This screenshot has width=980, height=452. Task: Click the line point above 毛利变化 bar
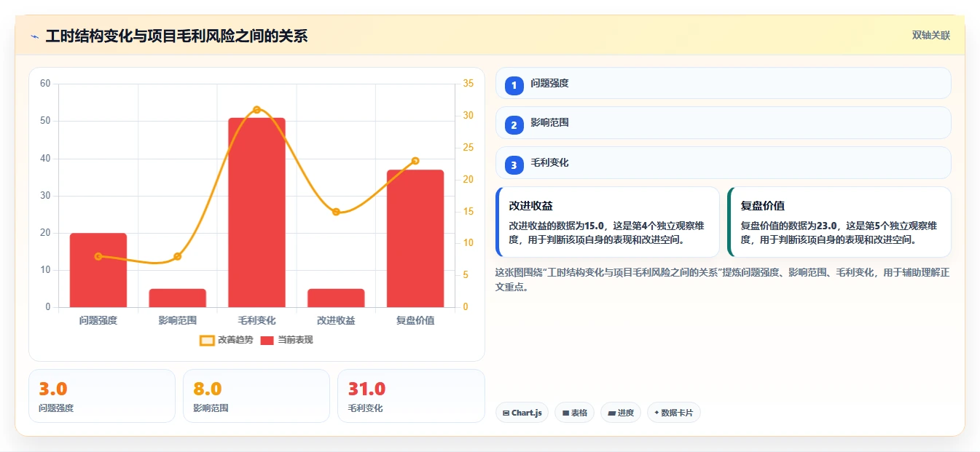[256, 110]
